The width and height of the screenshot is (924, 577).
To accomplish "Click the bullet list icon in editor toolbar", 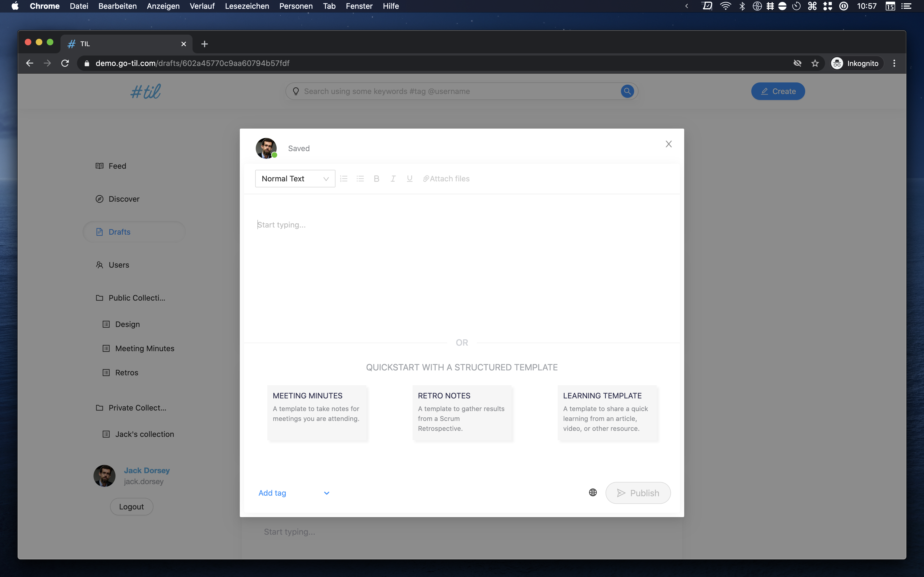I will (x=360, y=179).
